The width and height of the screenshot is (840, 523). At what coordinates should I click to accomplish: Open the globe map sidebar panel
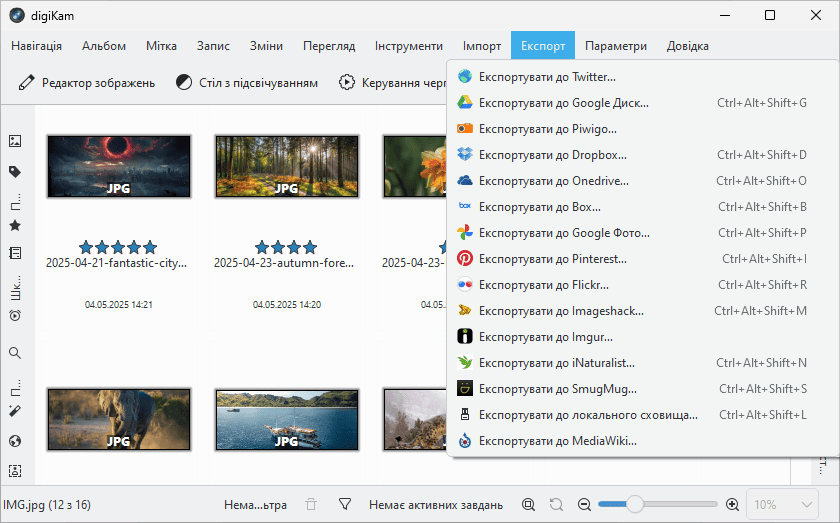[x=15, y=441]
